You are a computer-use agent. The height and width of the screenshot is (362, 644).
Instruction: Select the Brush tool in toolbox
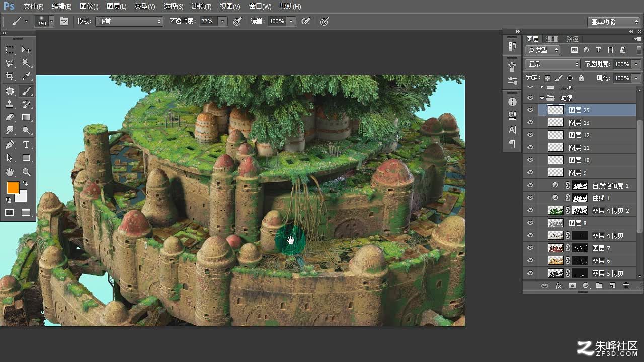(26, 91)
